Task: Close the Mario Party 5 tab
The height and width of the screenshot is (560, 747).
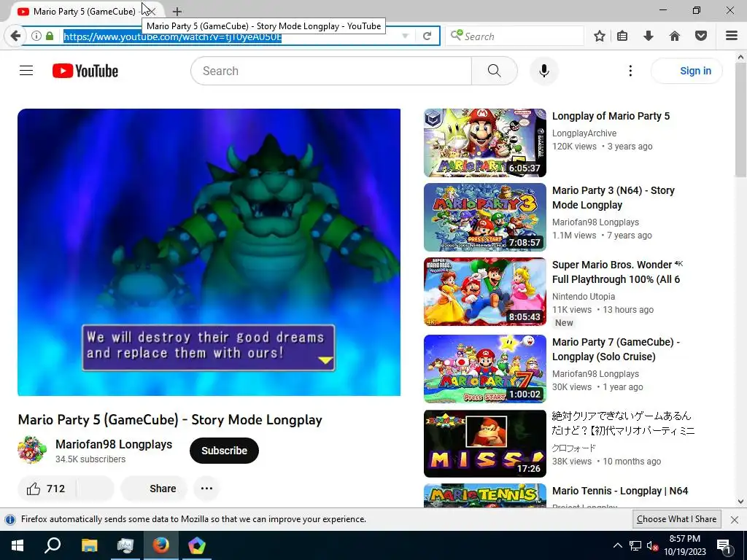Action: pyautogui.click(x=152, y=12)
